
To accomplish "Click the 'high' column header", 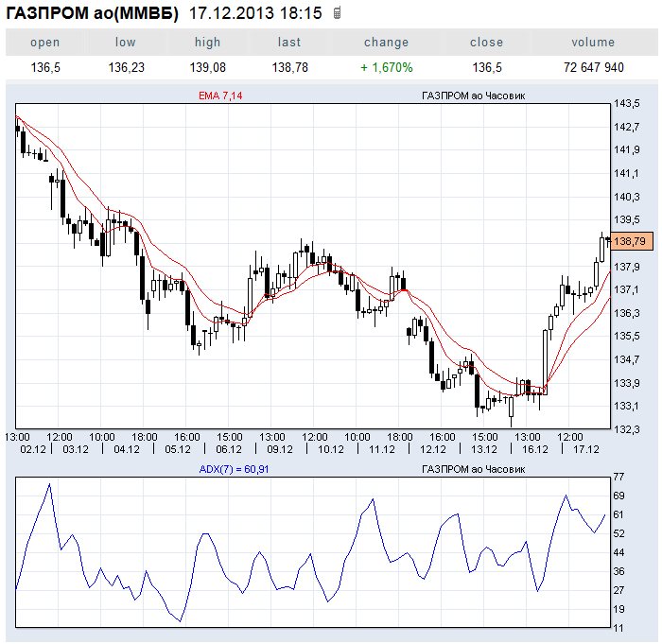I will (207, 43).
